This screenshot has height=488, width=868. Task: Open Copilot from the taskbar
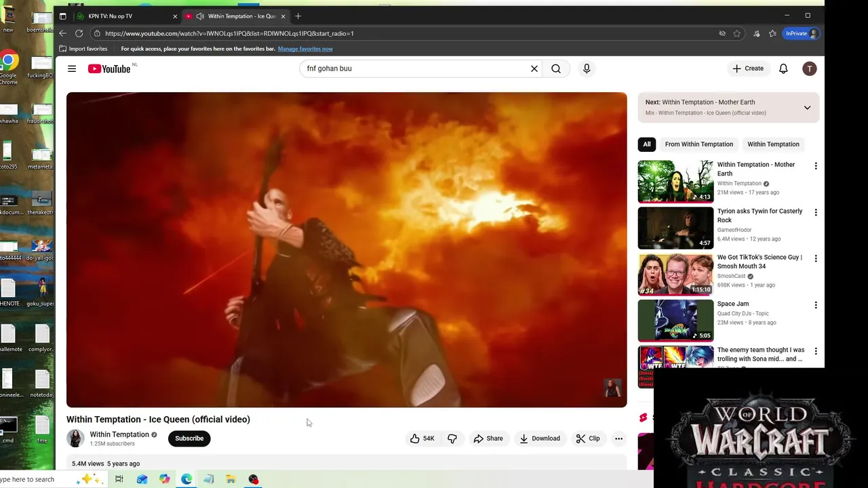pyautogui.click(x=164, y=479)
